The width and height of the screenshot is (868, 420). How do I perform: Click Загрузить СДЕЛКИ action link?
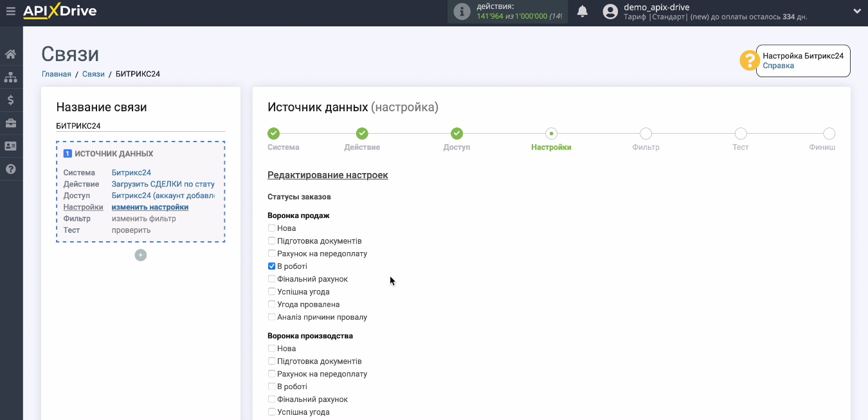click(x=163, y=184)
